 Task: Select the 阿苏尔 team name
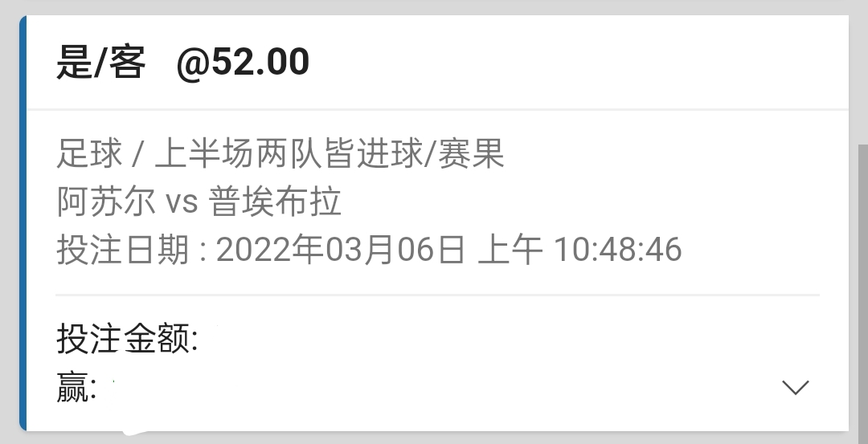pos(106,202)
